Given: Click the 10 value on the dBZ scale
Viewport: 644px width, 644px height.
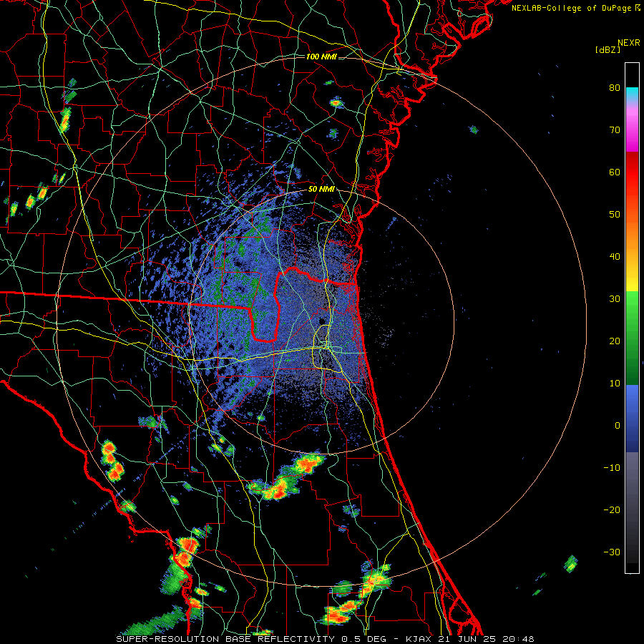Looking at the screenshot, I should coord(615,384).
